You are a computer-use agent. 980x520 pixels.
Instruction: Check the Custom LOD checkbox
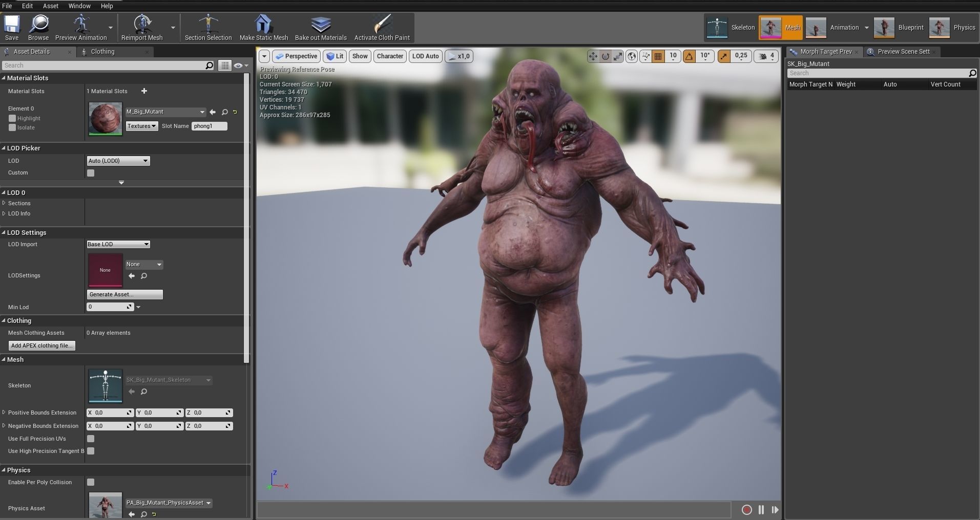click(91, 173)
